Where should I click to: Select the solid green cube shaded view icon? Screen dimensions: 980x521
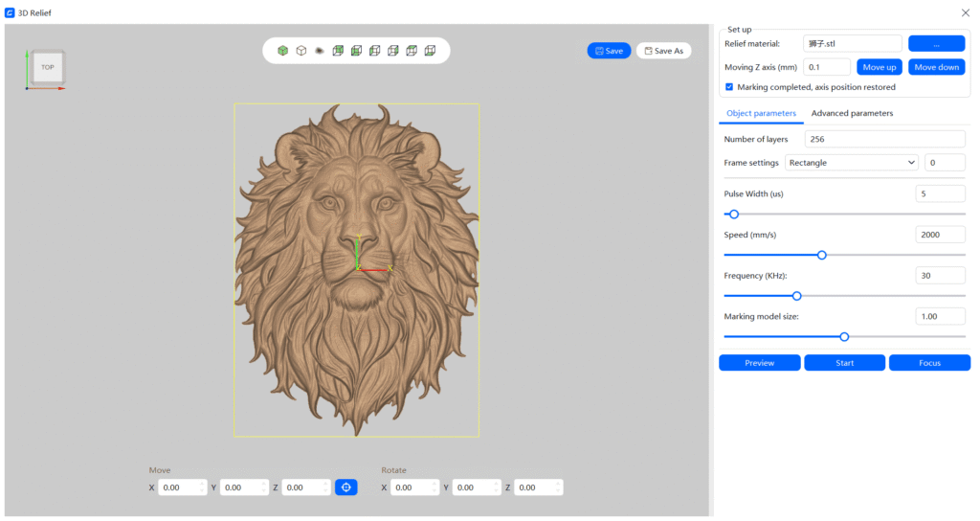click(x=282, y=51)
